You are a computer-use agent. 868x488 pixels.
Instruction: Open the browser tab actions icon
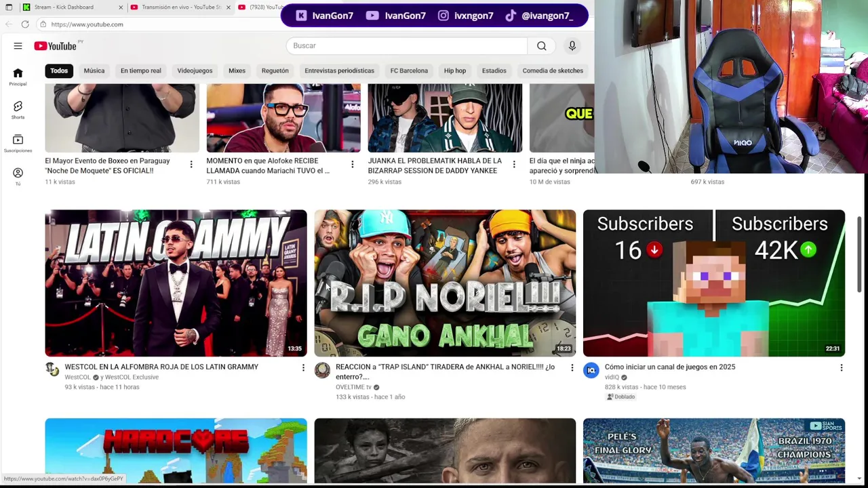9,7
